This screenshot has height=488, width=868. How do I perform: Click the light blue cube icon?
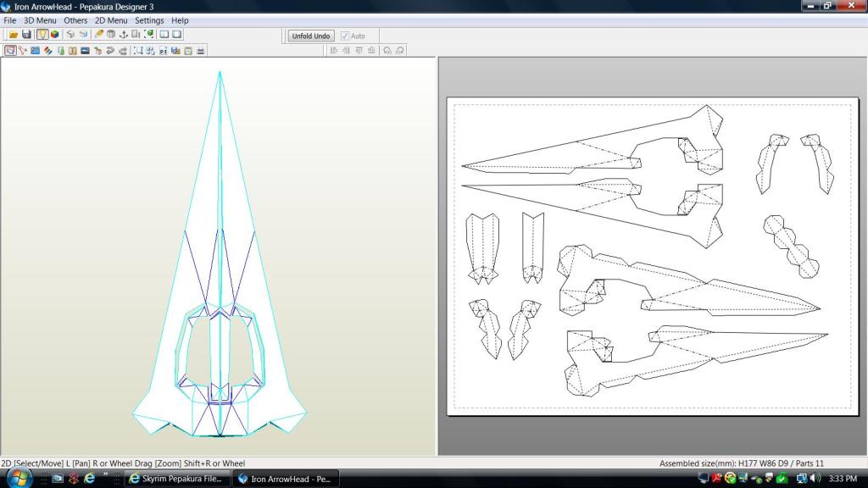click(83, 34)
